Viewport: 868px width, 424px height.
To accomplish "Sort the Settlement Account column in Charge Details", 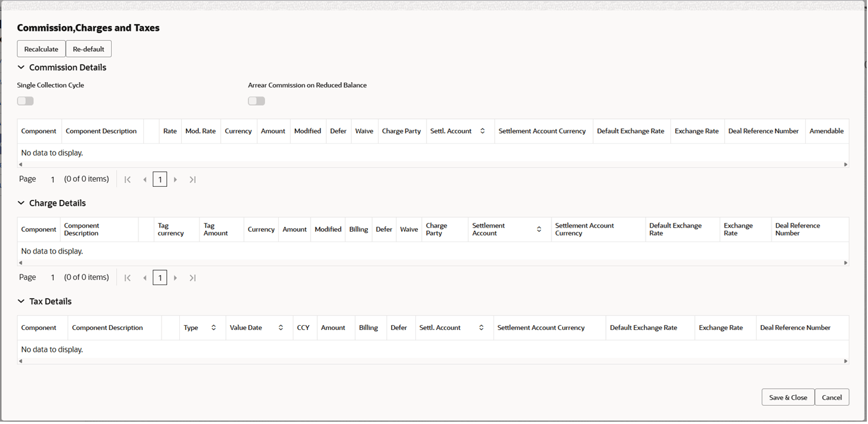I will (x=538, y=229).
